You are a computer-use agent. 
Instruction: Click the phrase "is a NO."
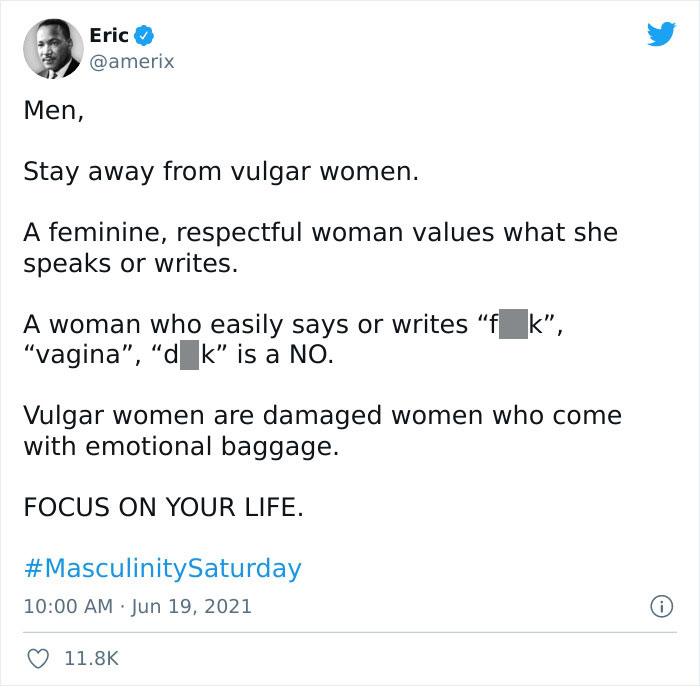point(285,355)
